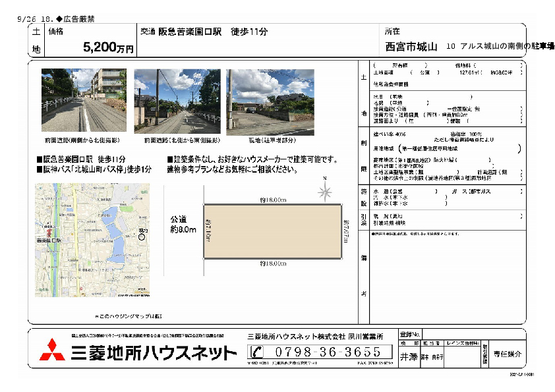Screen dimensions: 555x392
Task: Click the 専任媒介 box
Action: (x=508, y=354)
